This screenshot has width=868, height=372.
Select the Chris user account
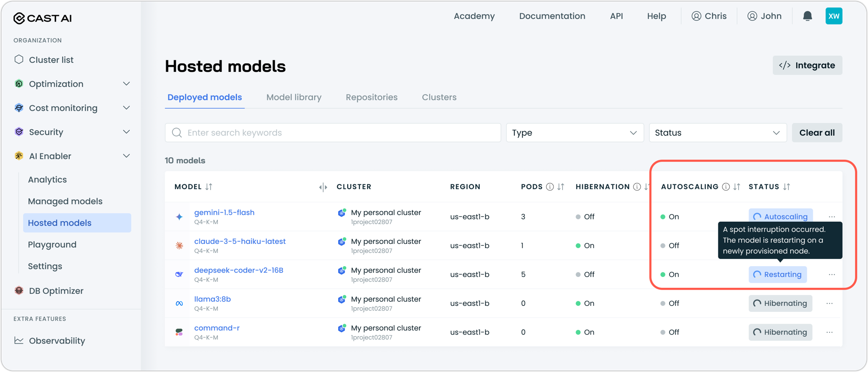coord(709,16)
